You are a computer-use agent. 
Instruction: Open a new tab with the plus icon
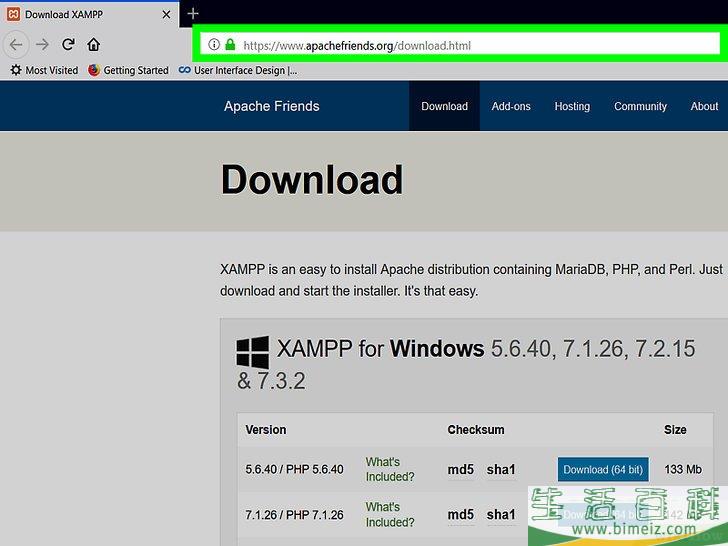click(x=193, y=14)
